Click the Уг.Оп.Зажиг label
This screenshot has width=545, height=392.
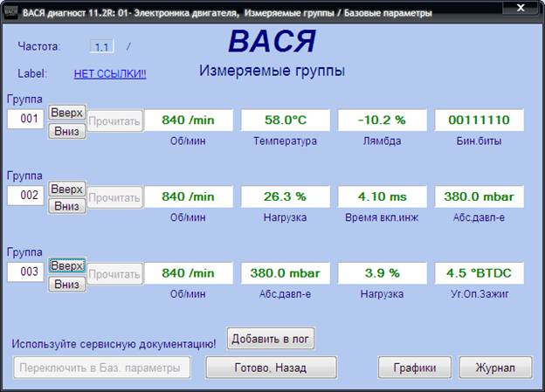479,294
